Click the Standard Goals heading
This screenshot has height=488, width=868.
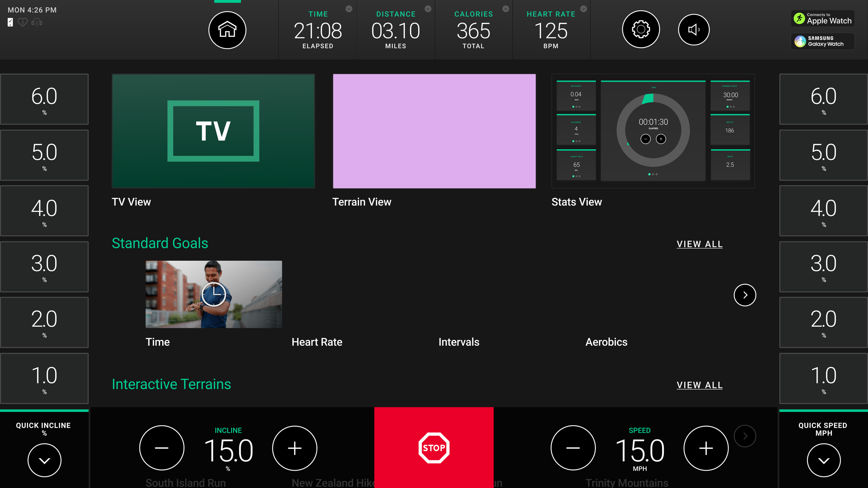coord(160,243)
